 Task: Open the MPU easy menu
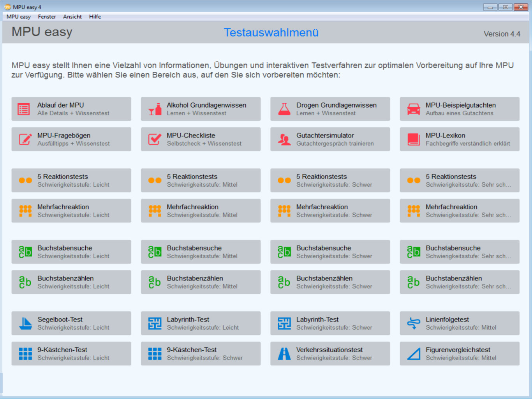coord(18,17)
